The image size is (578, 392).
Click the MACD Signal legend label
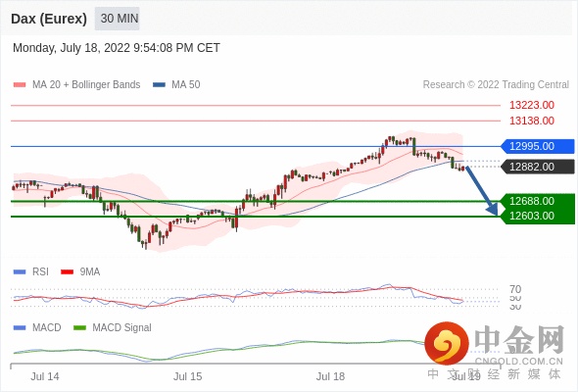[121, 327]
